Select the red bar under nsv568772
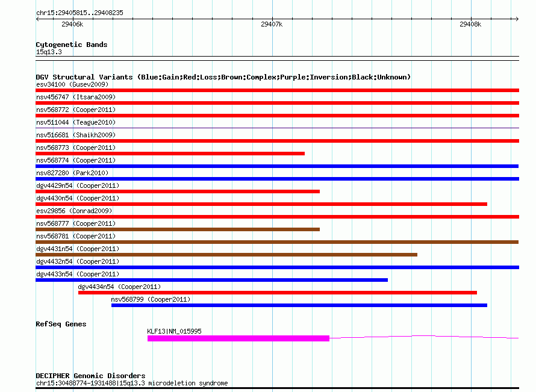The width and height of the screenshot is (536, 392). (x=277, y=116)
